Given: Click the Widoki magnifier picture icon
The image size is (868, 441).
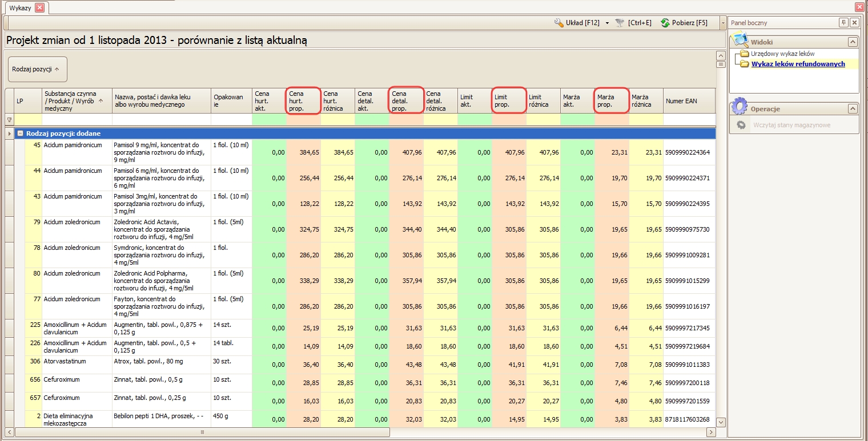Looking at the screenshot, I should [x=741, y=41].
